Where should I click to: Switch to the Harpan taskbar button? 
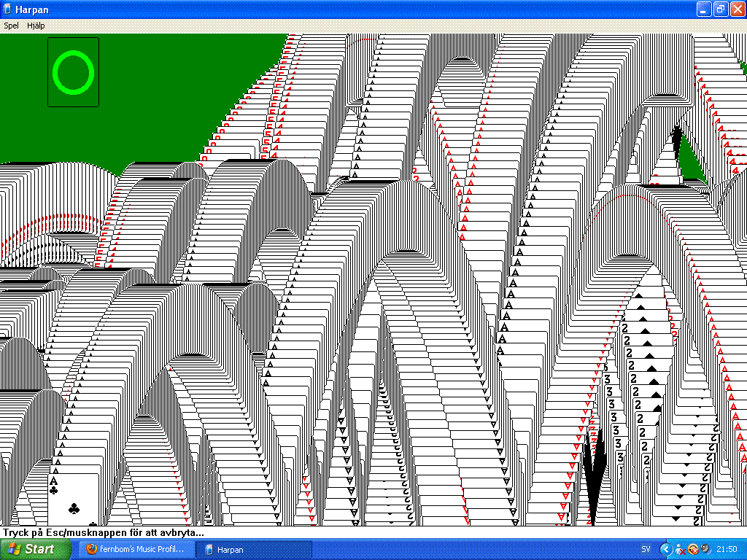point(253,549)
